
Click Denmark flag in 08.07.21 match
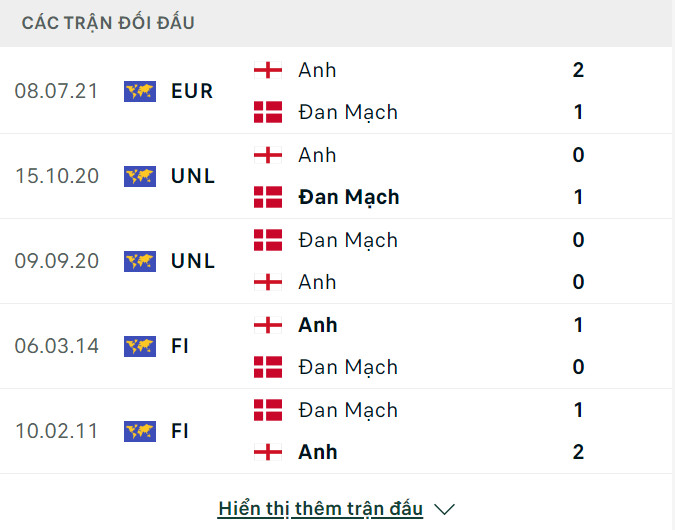click(267, 112)
